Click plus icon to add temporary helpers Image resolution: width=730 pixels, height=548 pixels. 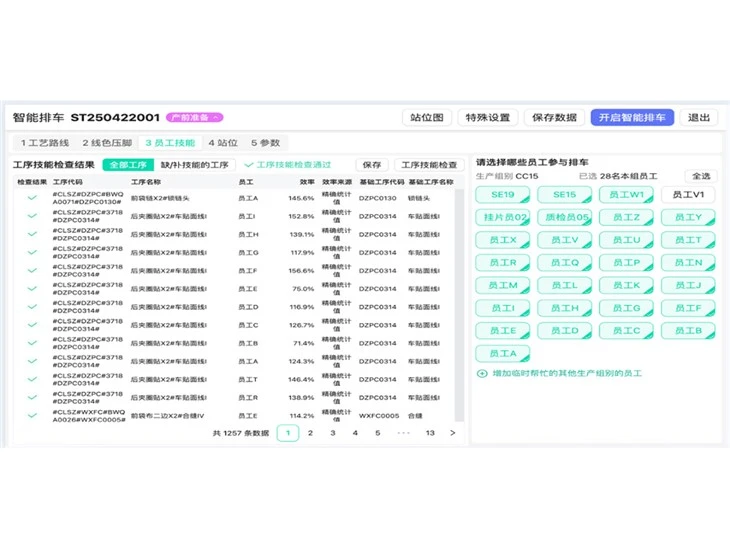(482, 373)
